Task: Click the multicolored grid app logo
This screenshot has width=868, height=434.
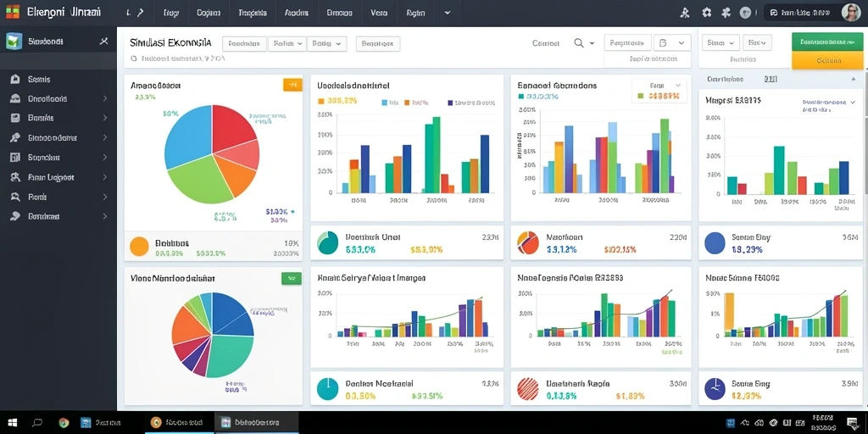Action: 12,12
